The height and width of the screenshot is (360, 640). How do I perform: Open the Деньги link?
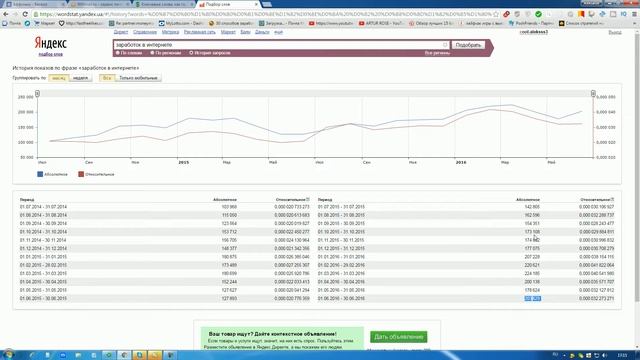point(262,32)
